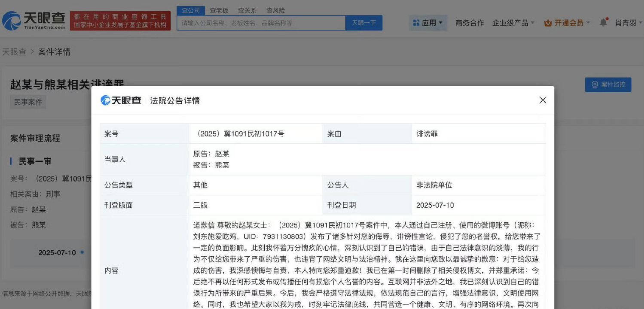Open the notification bell
The width and height of the screenshot is (644, 309).
pyautogui.click(x=604, y=22)
